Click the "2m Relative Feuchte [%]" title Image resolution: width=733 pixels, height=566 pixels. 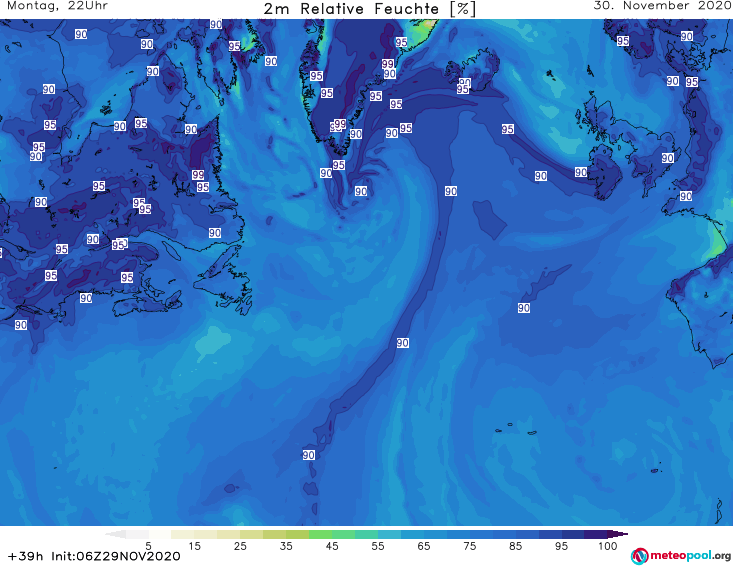coord(370,9)
